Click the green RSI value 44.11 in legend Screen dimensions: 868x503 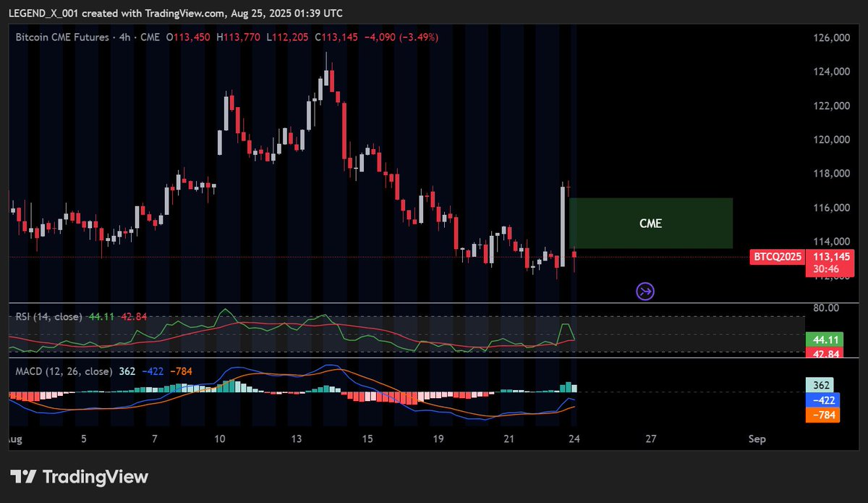pyautogui.click(x=101, y=316)
